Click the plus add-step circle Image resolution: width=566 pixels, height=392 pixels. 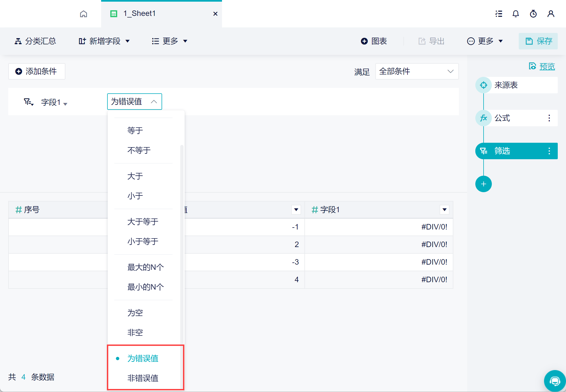tap(483, 184)
